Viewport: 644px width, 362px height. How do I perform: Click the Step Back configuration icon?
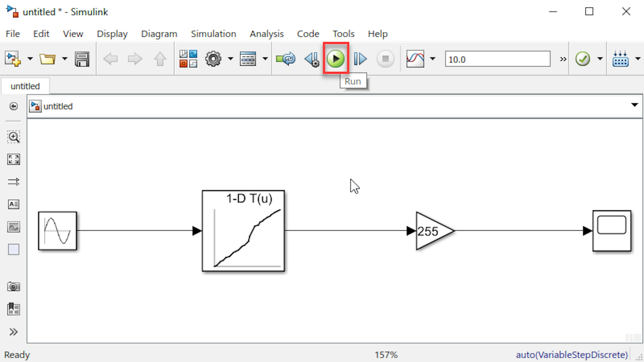(x=312, y=59)
